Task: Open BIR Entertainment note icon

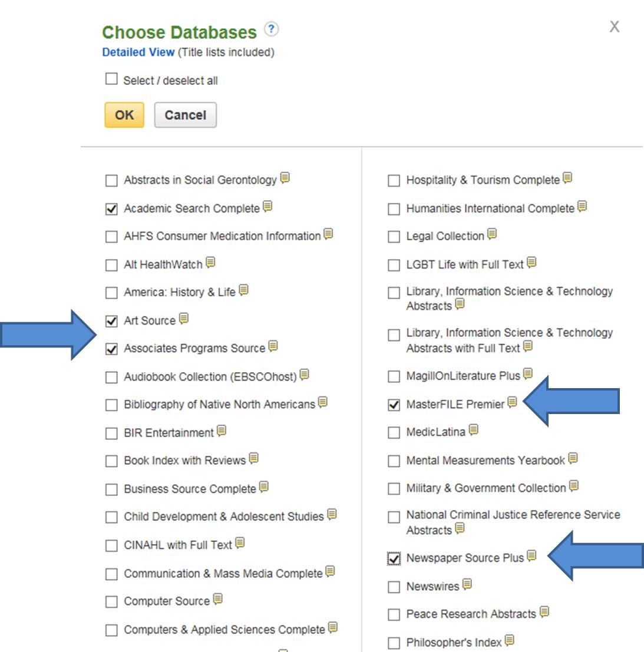Action: click(222, 431)
